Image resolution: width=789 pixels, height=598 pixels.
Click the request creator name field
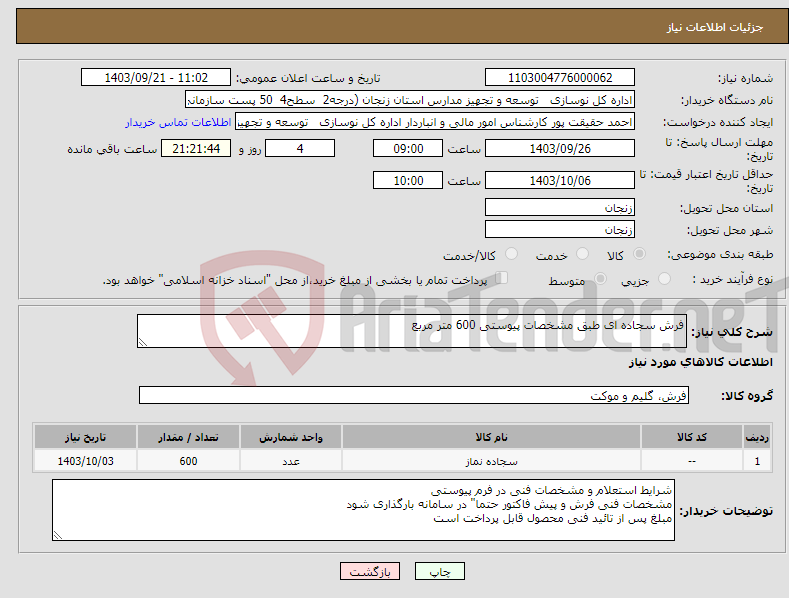[435, 122]
